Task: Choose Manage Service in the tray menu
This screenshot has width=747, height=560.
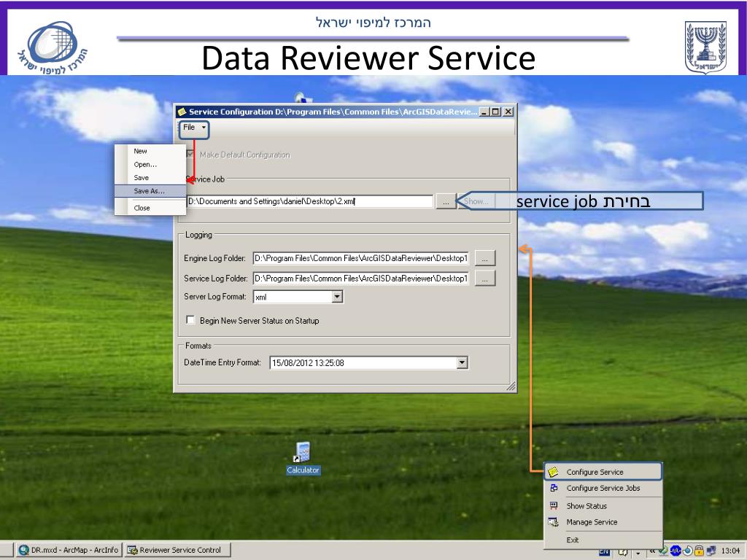Action: (x=603, y=522)
